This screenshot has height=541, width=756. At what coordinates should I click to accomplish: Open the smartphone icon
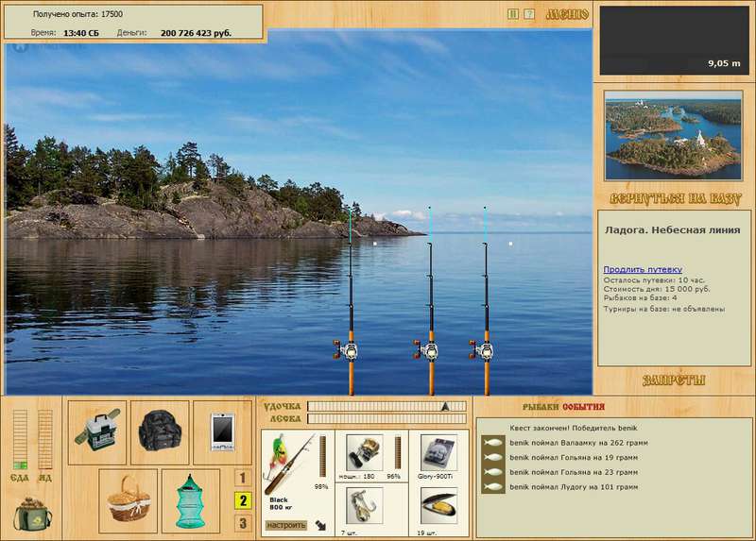click(x=222, y=432)
